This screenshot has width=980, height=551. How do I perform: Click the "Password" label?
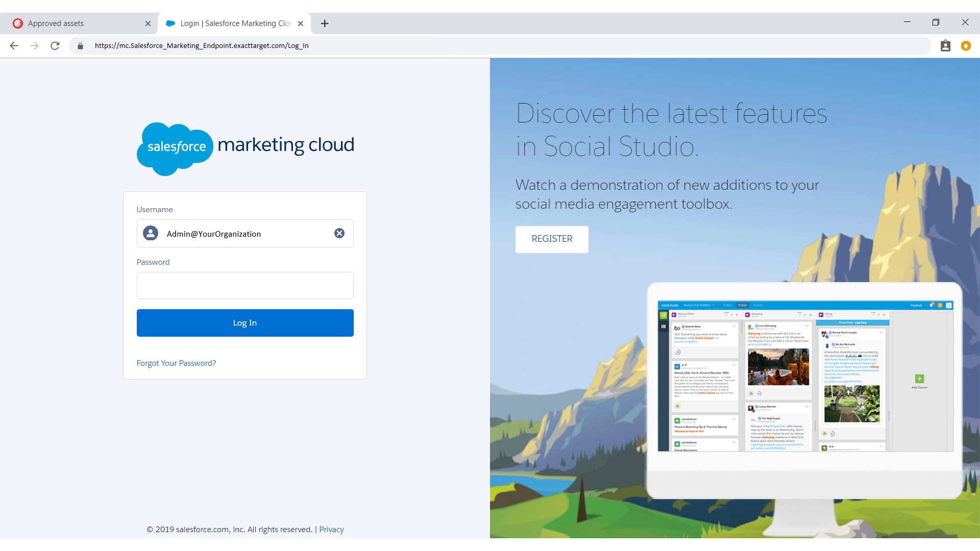coord(153,262)
